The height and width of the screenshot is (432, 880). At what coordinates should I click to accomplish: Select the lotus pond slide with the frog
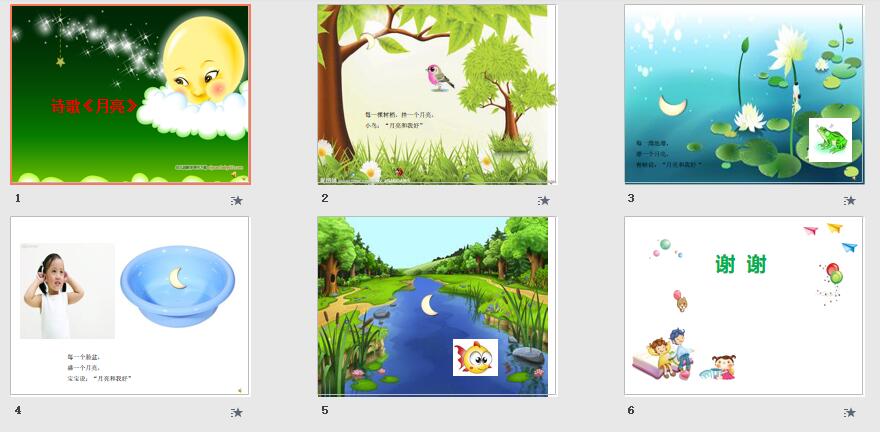pos(744,94)
